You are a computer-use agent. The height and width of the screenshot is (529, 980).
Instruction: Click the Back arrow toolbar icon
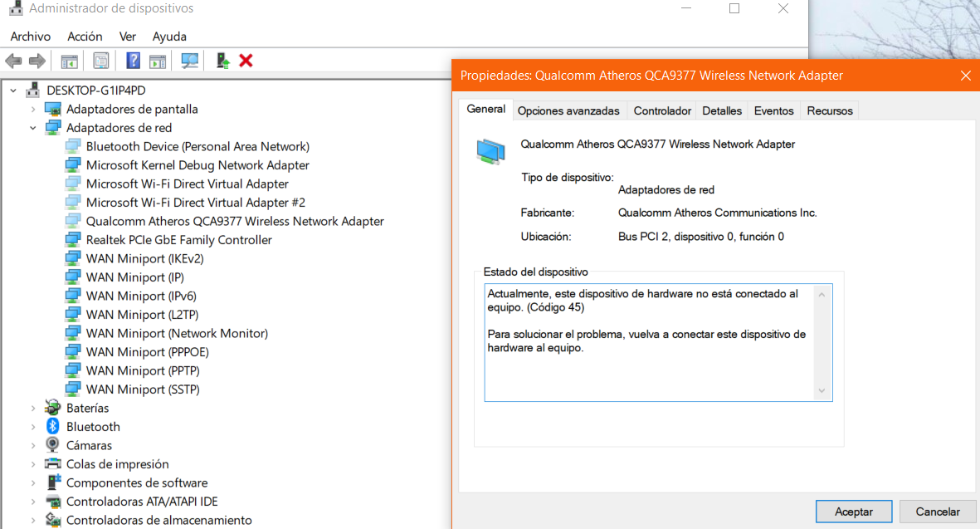tap(13, 61)
